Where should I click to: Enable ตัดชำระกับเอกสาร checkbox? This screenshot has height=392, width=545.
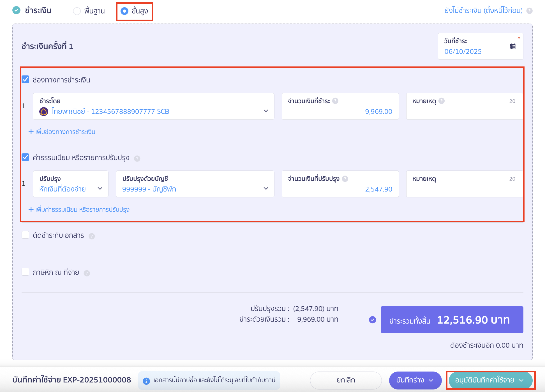[x=26, y=235]
